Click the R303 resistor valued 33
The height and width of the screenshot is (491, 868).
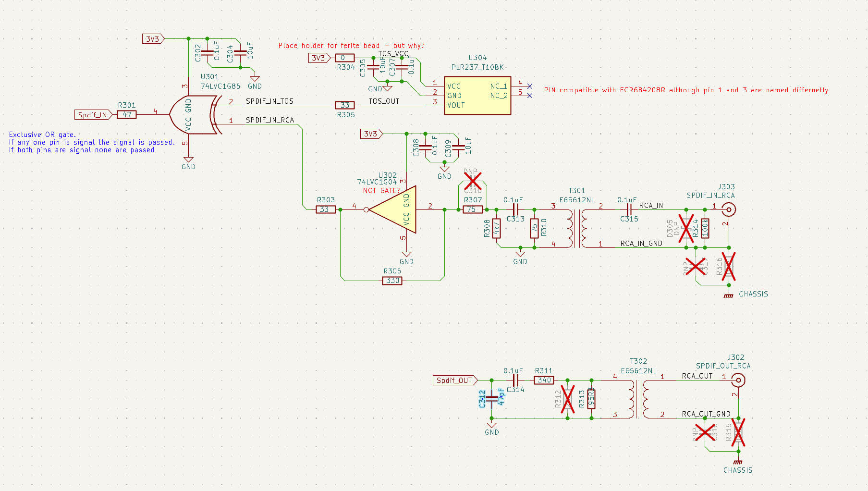click(326, 209)
